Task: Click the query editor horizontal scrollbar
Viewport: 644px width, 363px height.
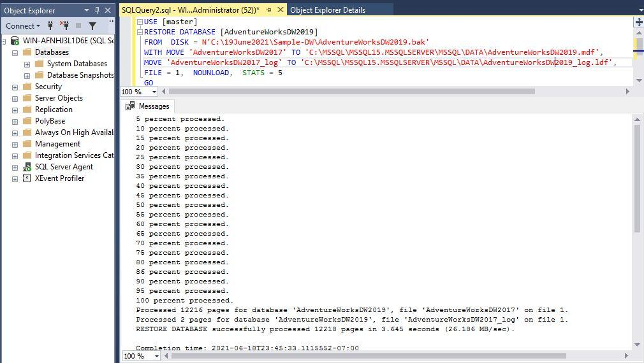Action: point(352,92)
